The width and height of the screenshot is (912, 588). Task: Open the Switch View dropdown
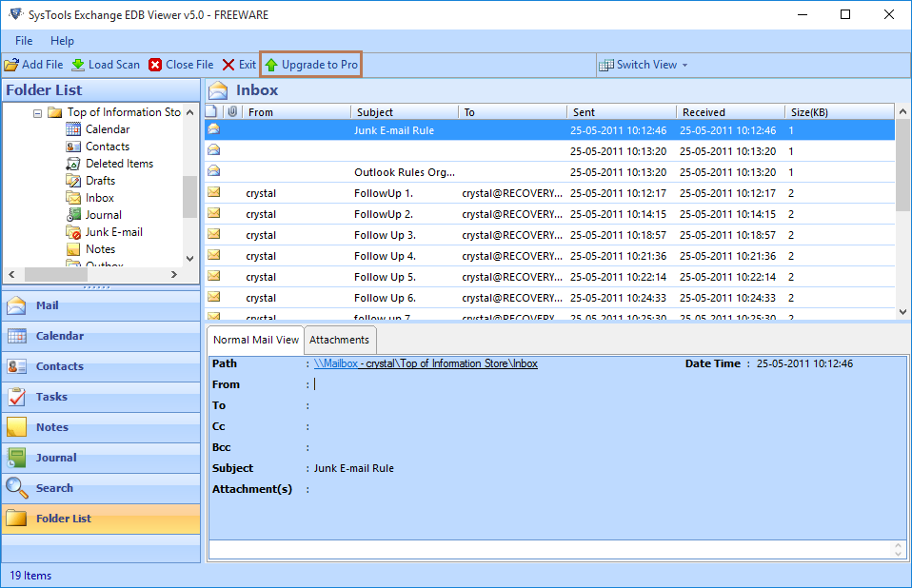pyautogui.click(x=643, y=65)
